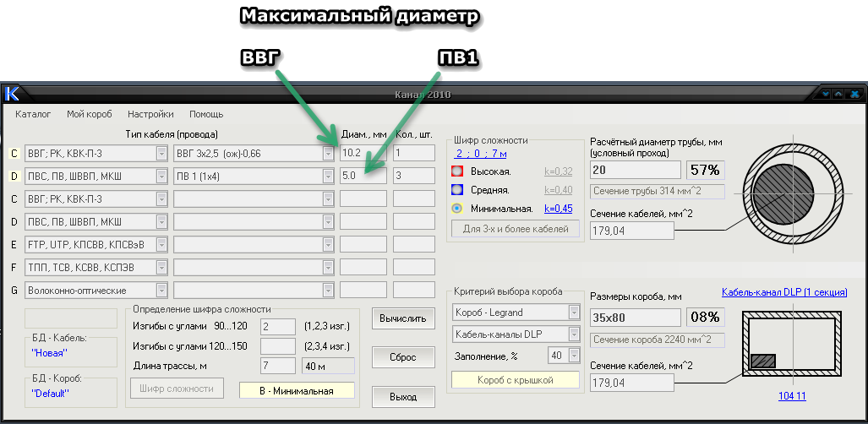868x424 pixels.
Task: Select the Минимальная complexity radio button
Action: point(456,209)
